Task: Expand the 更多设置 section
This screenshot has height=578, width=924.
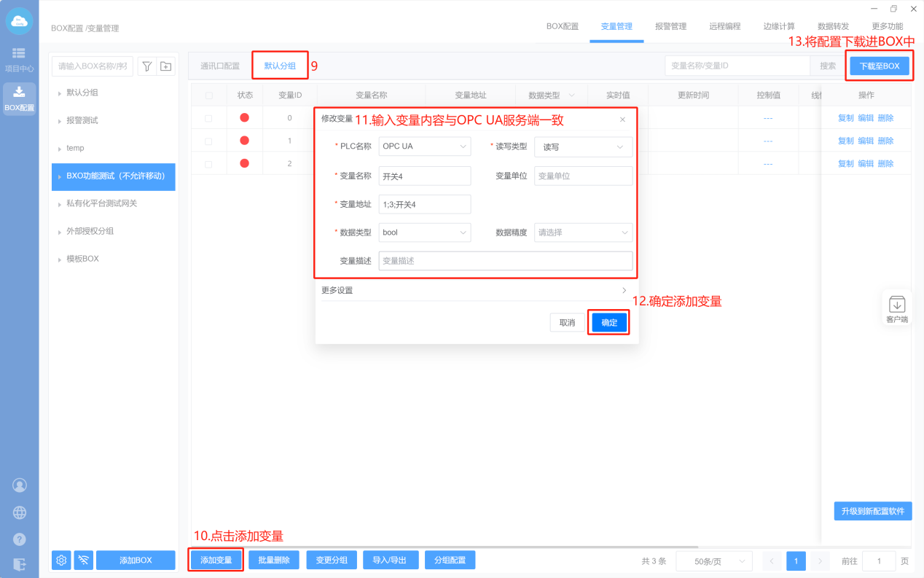Action: pyautogui.click(x=474, y=290)
